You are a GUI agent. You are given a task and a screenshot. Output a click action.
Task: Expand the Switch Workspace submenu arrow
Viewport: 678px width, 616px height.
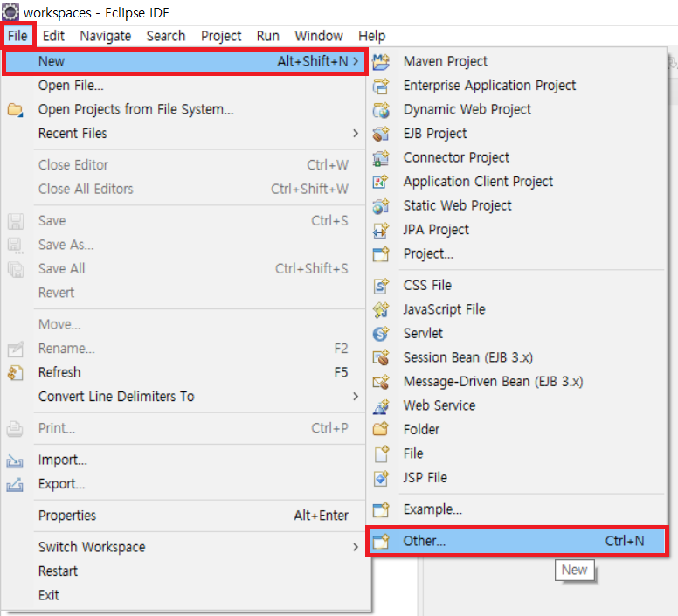point(356,547)
